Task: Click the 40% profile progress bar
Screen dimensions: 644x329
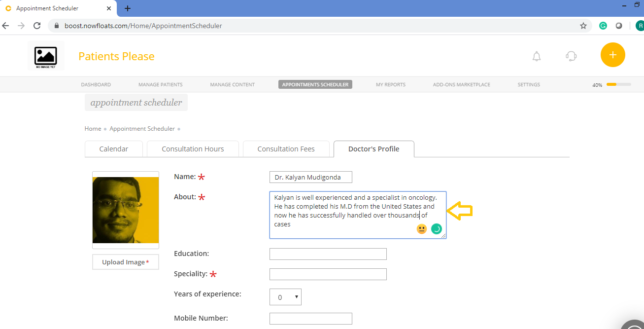Action: click(x=619, y=85)
